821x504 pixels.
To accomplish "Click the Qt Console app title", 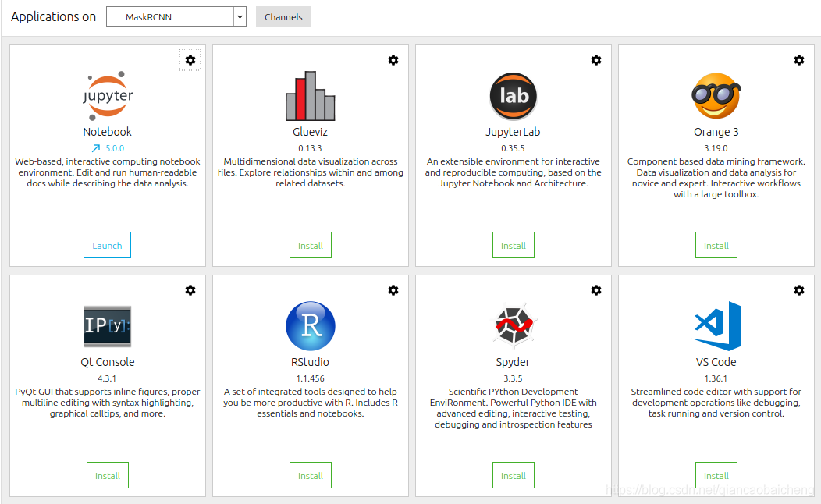I will [108, 362].
